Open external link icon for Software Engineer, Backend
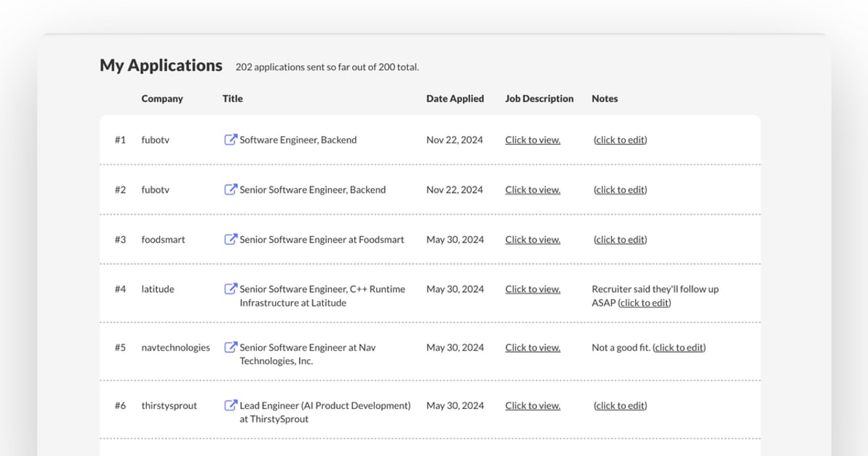The width and height of the screenshot is (868, 456). (x=231, y=140)
